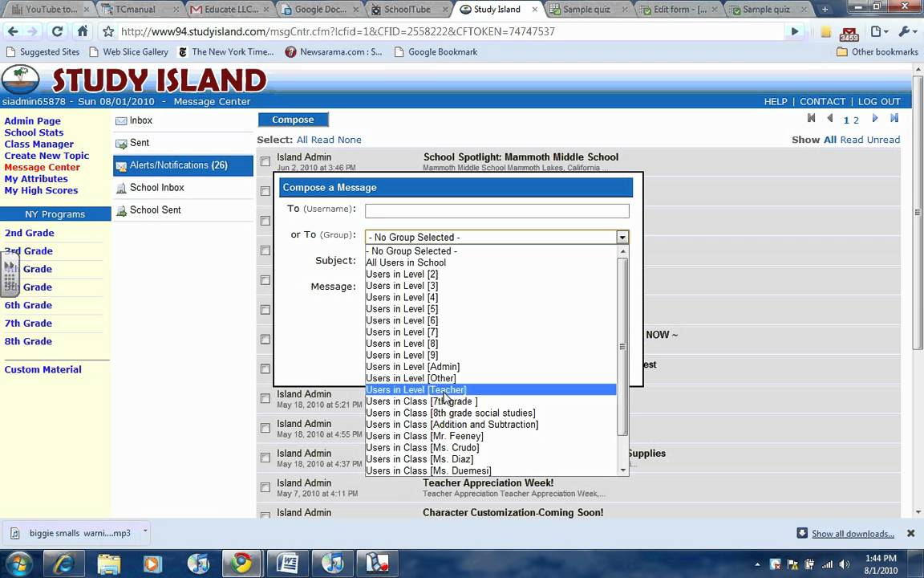
Task: Click the browser address bar
Action: click(451, 31)
